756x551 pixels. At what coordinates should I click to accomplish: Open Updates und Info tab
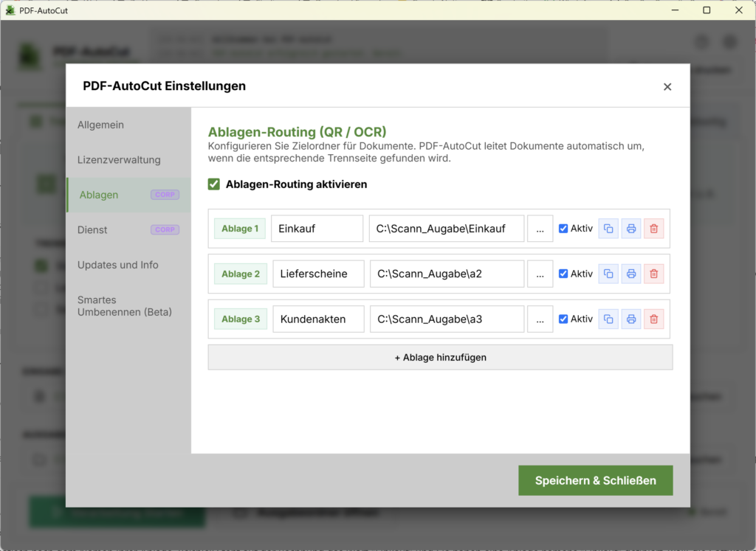click(x=128, y=265)
